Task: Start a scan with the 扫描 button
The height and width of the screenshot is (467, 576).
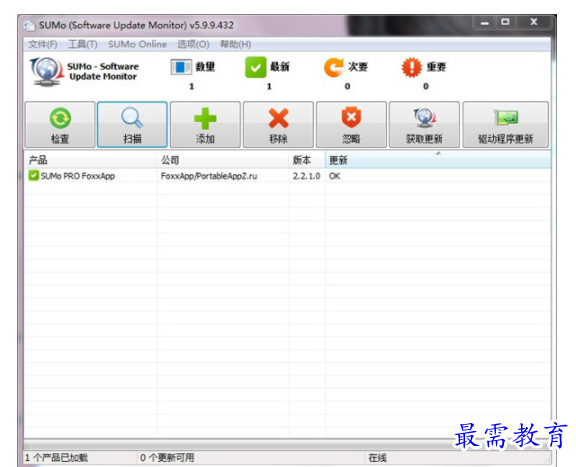Action: click(x=132, y=125)
